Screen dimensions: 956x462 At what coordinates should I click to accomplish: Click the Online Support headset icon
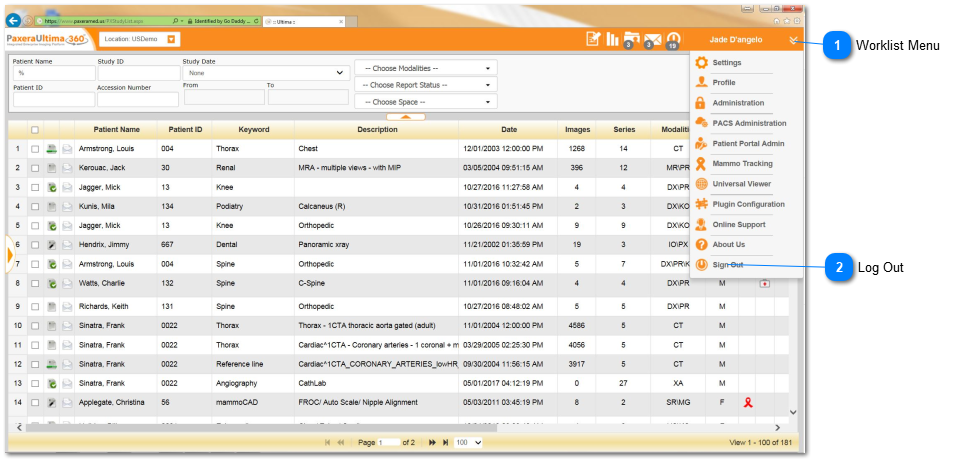(x=702, y=224)
